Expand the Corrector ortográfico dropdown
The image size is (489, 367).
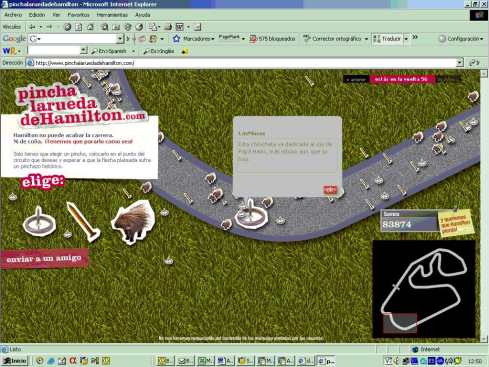tap(366, 39)
